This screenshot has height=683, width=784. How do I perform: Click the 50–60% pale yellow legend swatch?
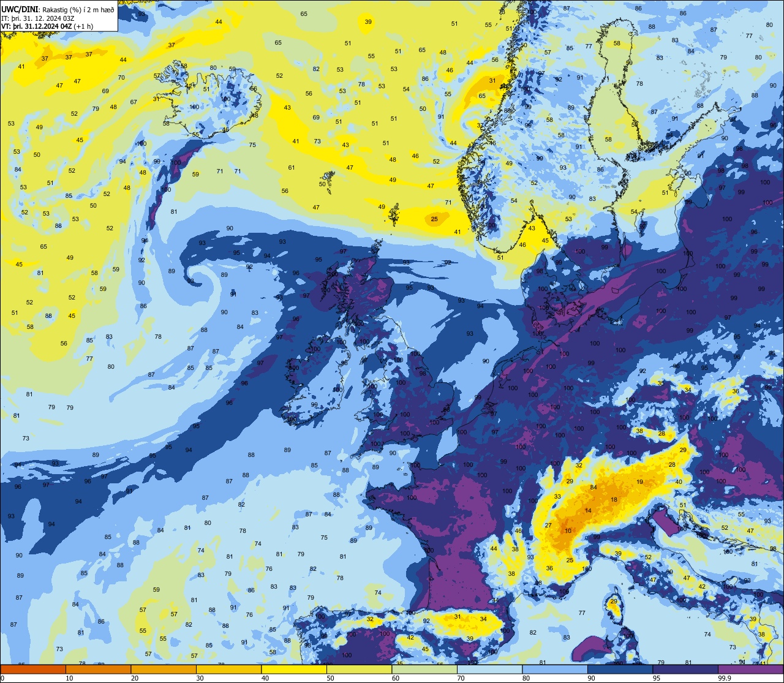click(x=359, y=670)
